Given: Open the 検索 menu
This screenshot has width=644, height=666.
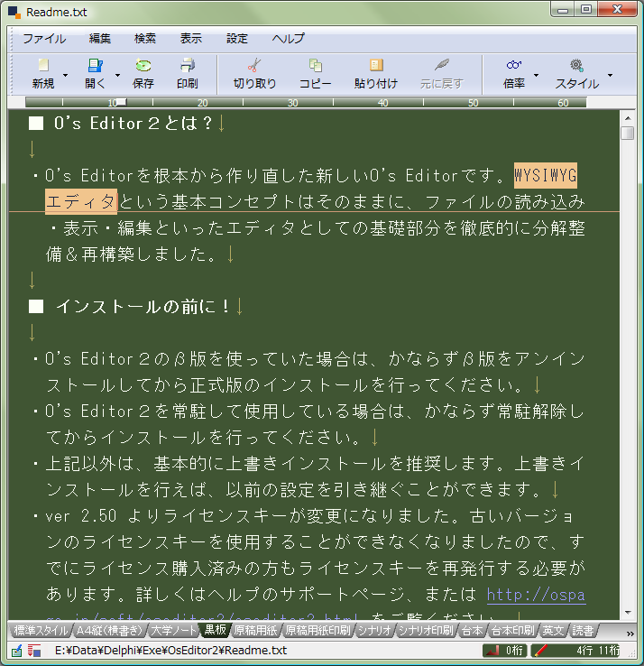Looking at the screenshot, I should [145, 39].
